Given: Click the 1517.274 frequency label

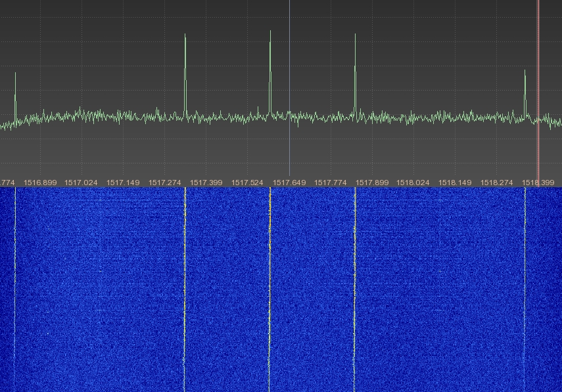Looking at the screenshot, I should coord(165,182).
